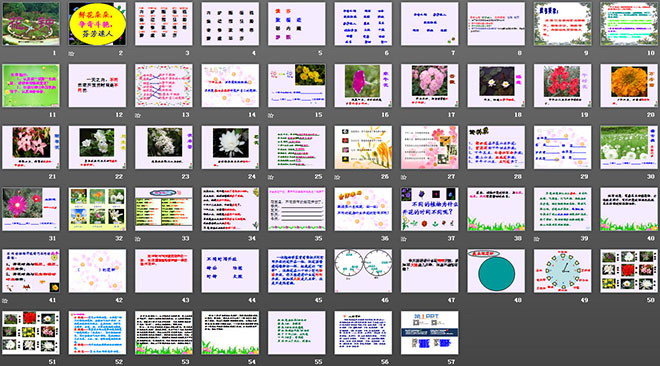Click the animation star icon under slide 37
Image resolution: width=660 pixels, height=366 pixels.
point(404,239)
